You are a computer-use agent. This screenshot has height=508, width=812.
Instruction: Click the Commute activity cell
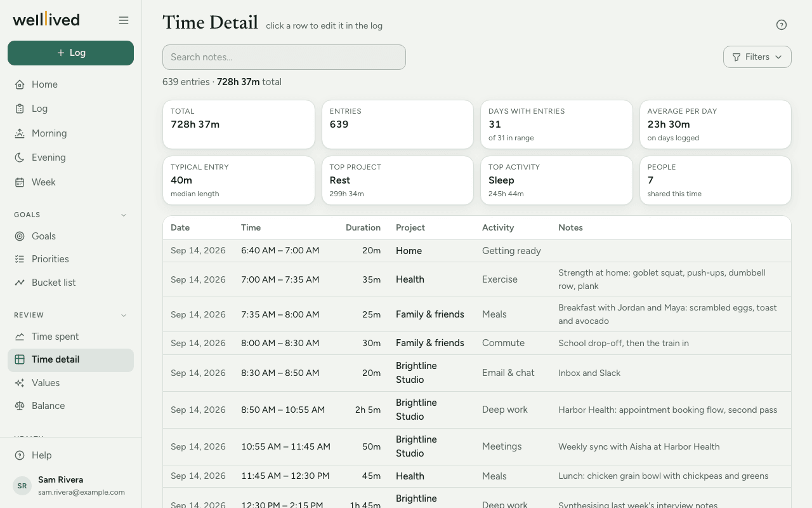click(x=503, y=343)
